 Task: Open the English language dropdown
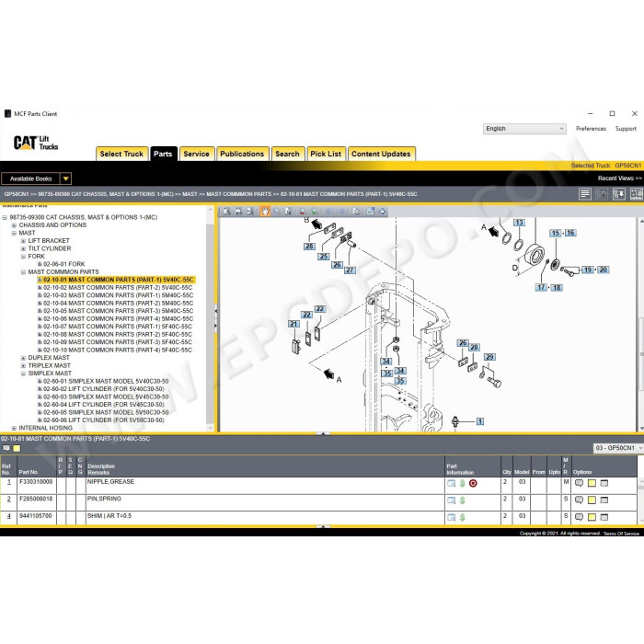click(x=524, y=129)
